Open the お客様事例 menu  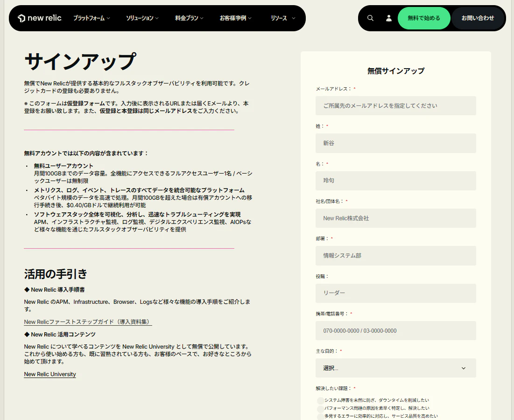pos(235,18)
